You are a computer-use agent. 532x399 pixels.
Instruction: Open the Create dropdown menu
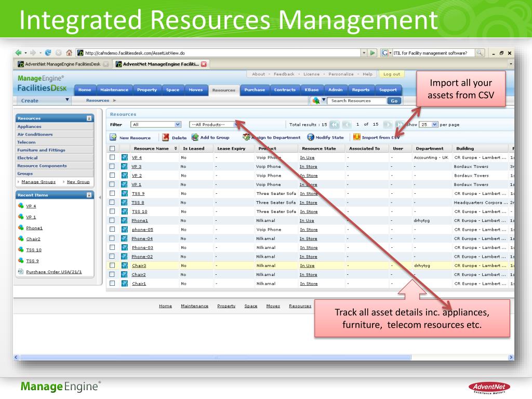(44, 100)
